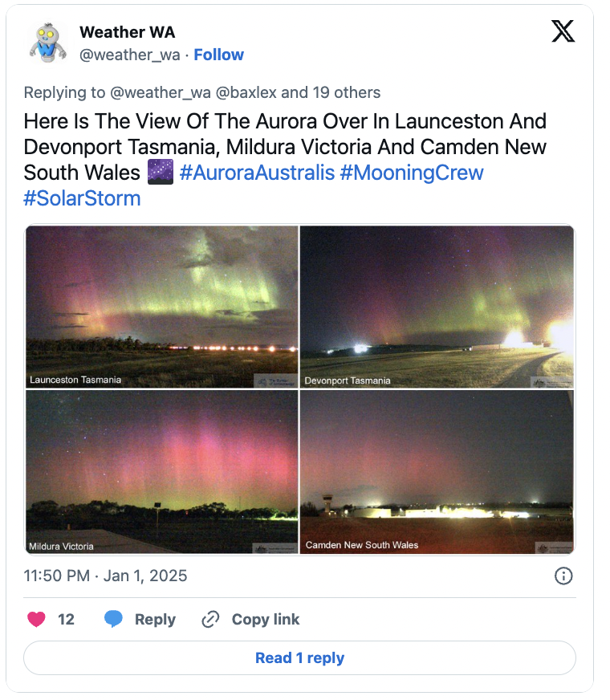Screen dimensions: 610x700
Task: Open the 11:50 PM Jan 1, 2025 timestamp
Action: pos(105,576)
